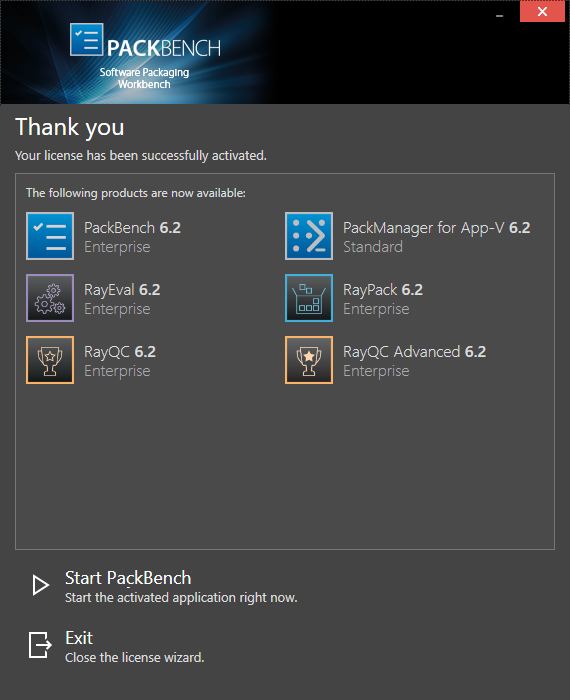
Task: Click the PackBench 6.2 Enterprise label
Action: pos(132,237)
